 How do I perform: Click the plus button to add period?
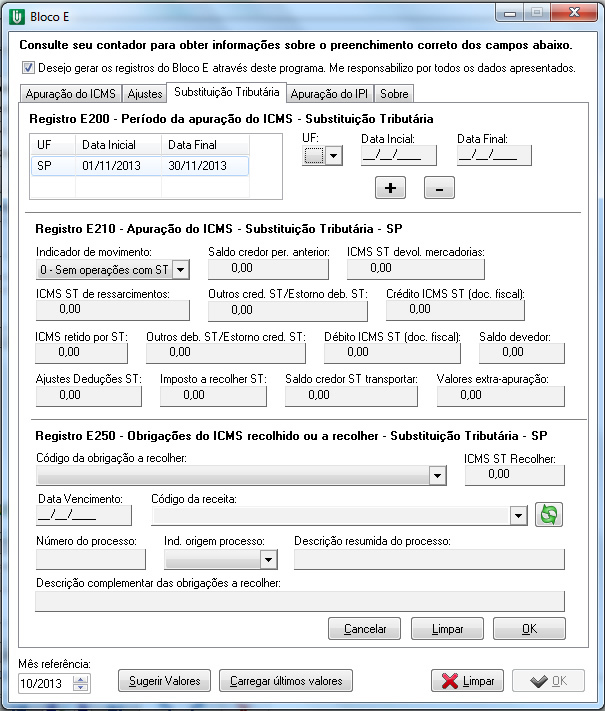click(x=390, y=186)
